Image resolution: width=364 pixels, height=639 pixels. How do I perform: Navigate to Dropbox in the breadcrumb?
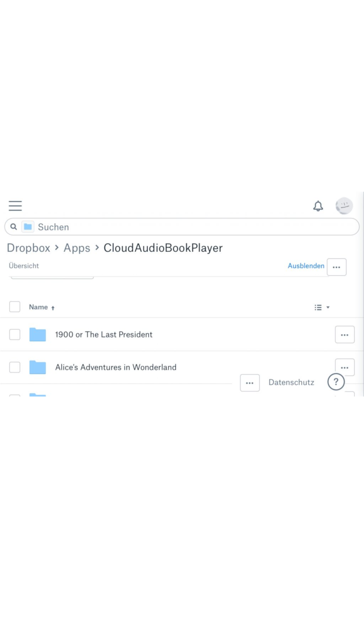28,248
